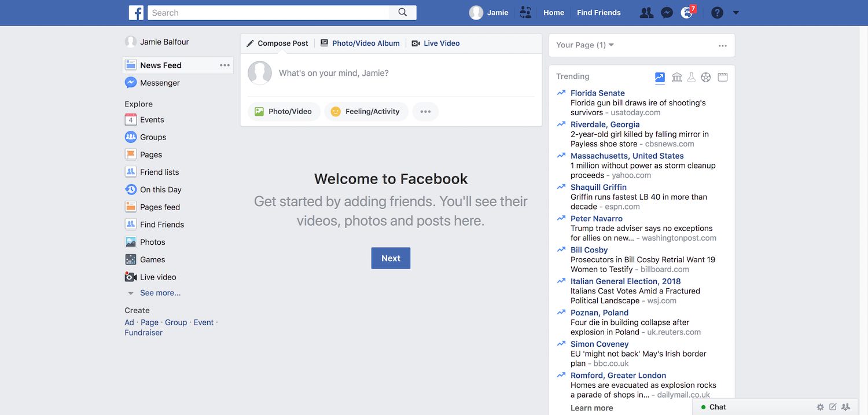The height and width of the screenshot is (415, 868).
Task: Click the Feeling/Activity button
Action: [x=366, y=112]
